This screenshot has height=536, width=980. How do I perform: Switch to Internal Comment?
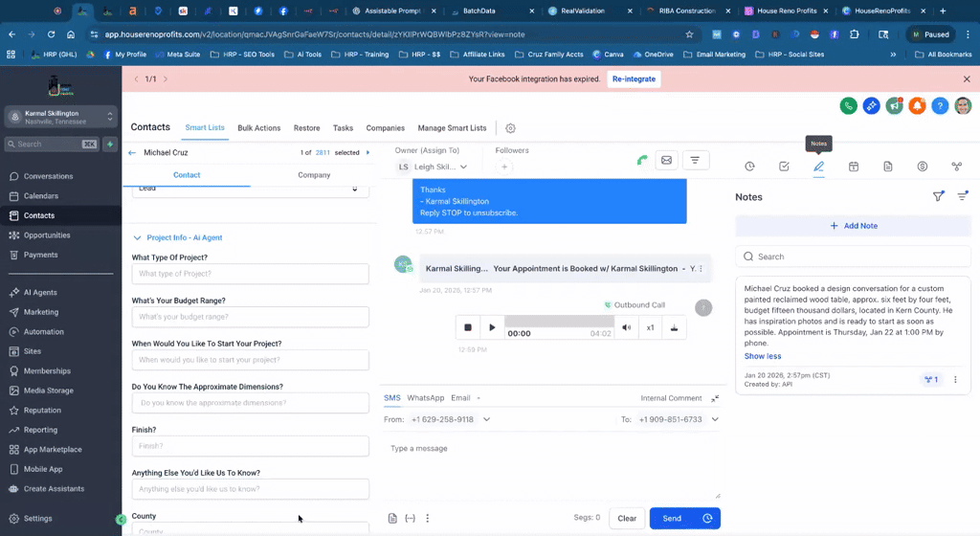point(671,398)
